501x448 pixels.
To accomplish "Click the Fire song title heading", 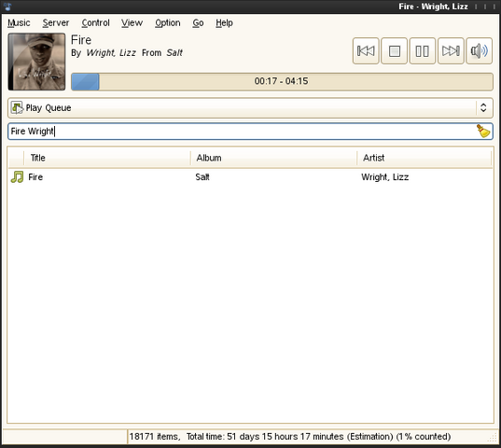I will pyautogui.click(x=81, y=40).
